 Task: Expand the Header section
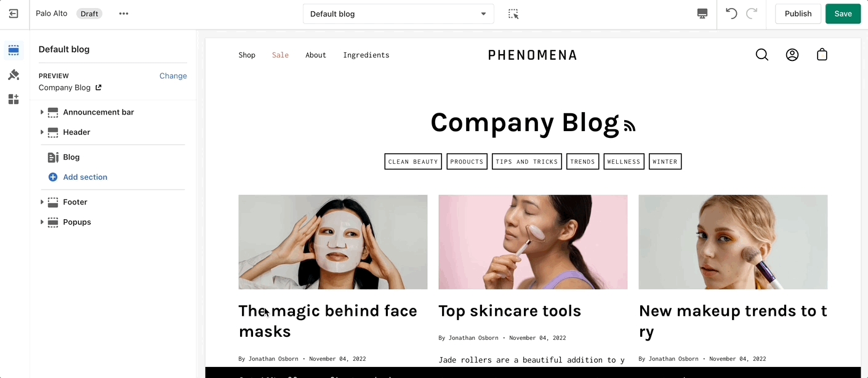(42, 132)
